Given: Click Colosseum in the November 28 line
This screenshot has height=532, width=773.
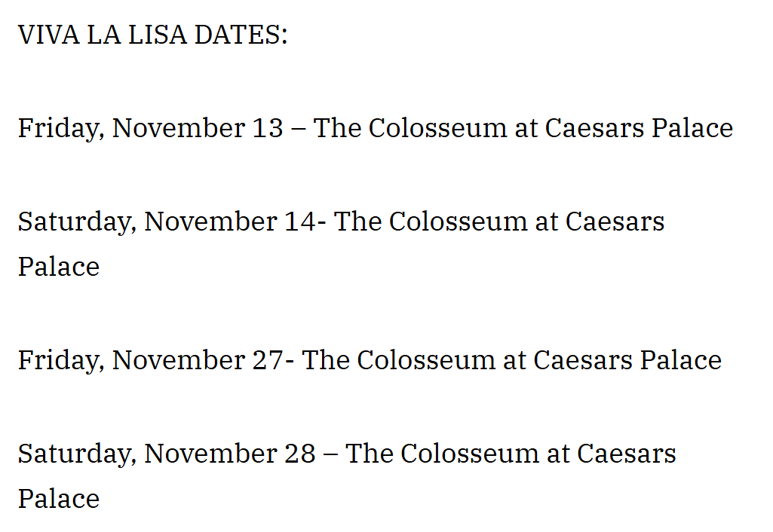Looking at the screenshot, I should [470, 454].
